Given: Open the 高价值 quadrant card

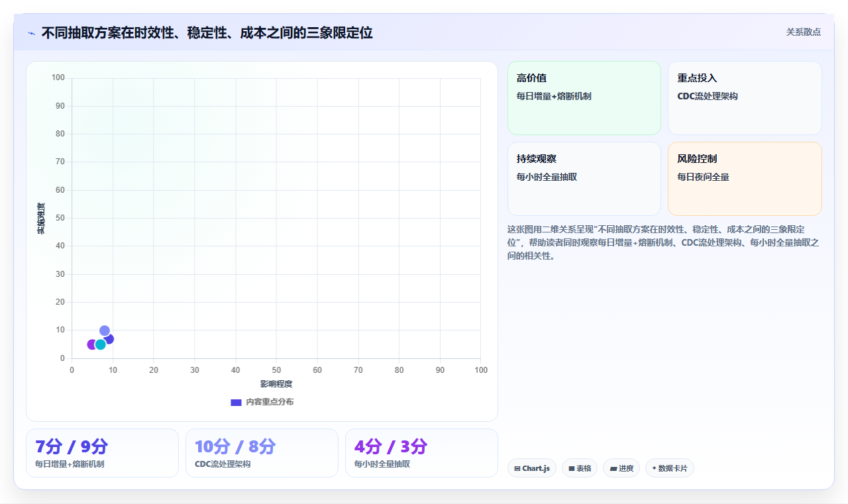Looking at the screenshot, I should [584, 98].
